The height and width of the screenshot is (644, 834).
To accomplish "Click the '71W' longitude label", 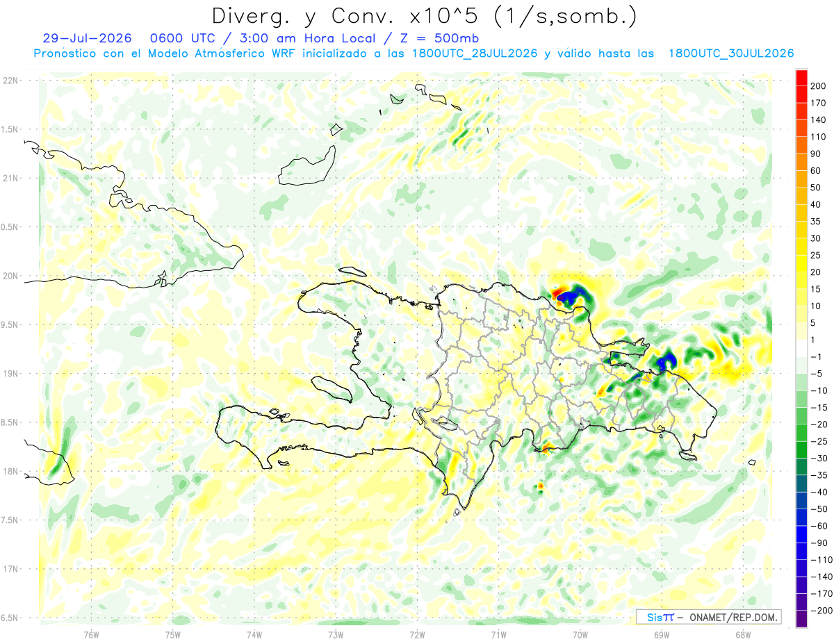I will 498,634.
